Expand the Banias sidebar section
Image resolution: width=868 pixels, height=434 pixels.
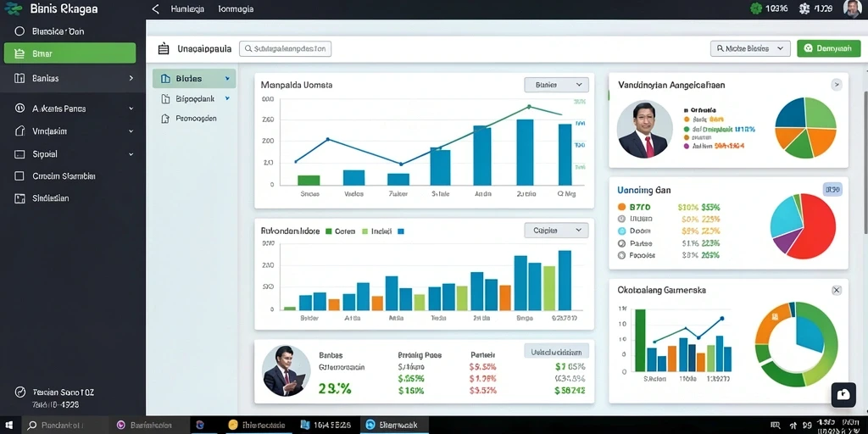point(72,79)
